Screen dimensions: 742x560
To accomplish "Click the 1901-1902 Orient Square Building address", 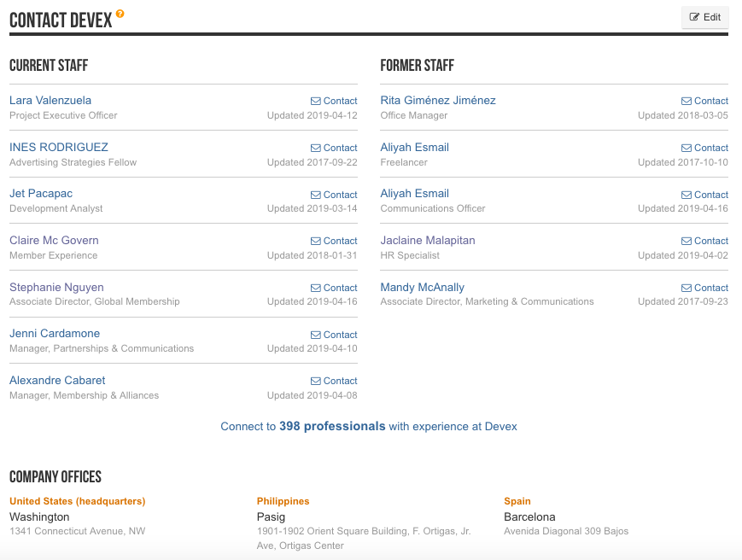I will pyautogui.click(x=364, y=539).
